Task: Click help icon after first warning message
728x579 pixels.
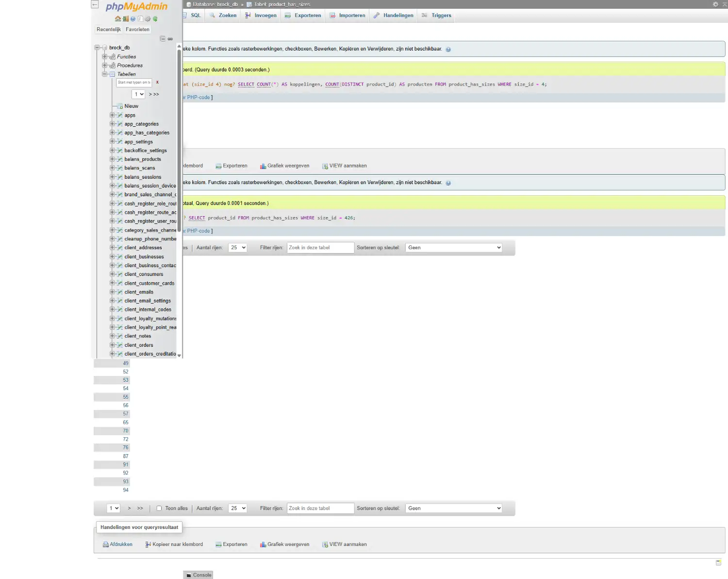Action: 448,50
